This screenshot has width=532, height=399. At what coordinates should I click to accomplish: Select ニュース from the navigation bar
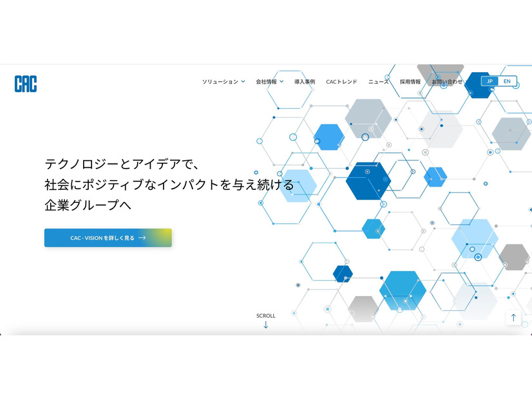pyautogui.click(x=378, y=82)
